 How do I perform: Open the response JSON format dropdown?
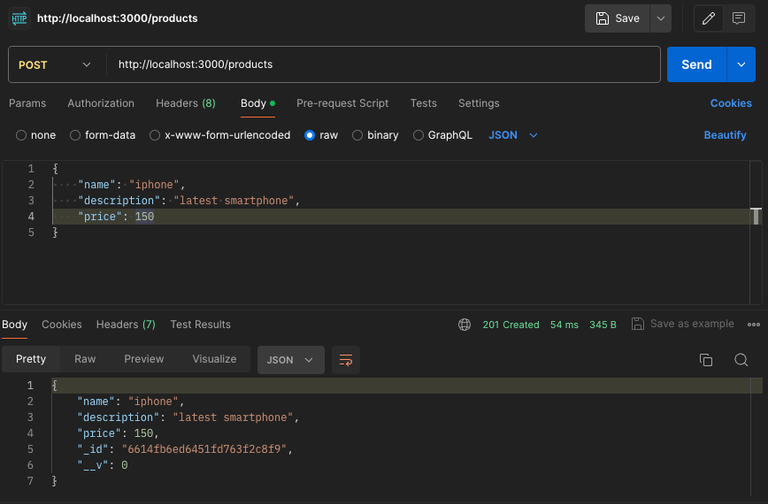pos(291,360)
